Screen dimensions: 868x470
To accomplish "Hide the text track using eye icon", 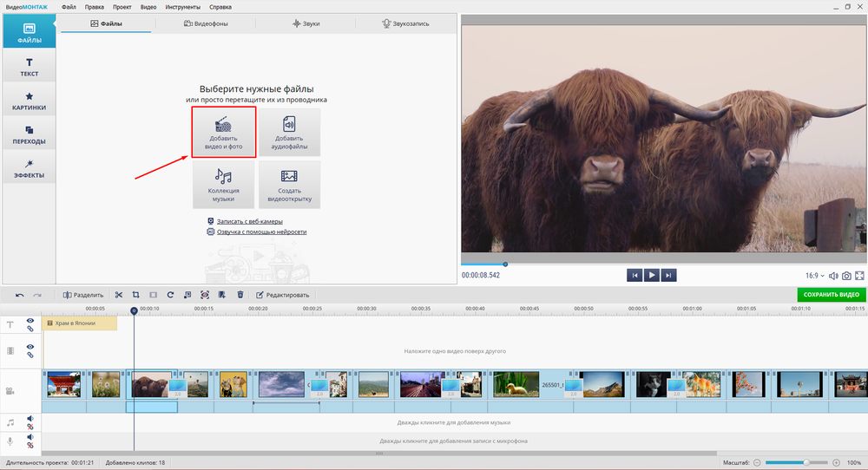I will (x=30, y=321).
